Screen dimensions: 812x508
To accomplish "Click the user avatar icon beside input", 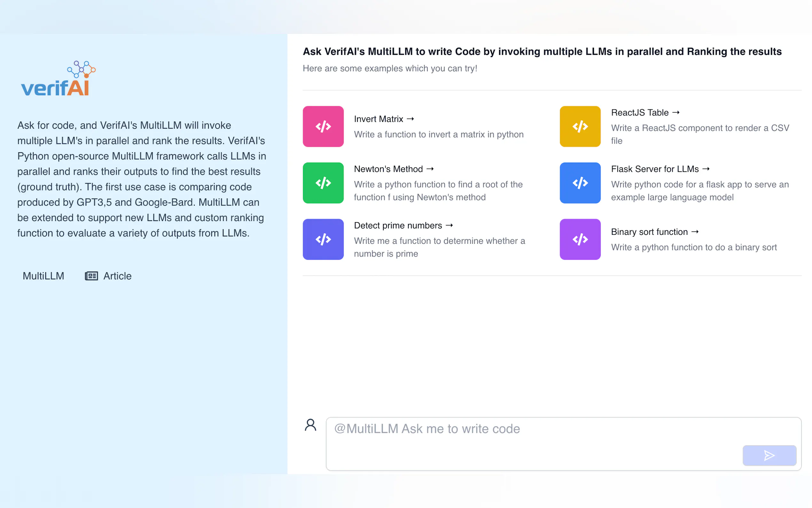I will click(x=310, y=425).
